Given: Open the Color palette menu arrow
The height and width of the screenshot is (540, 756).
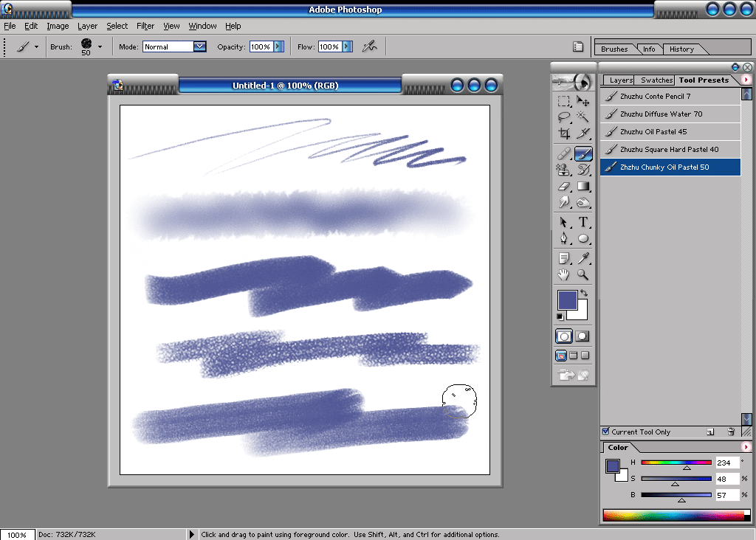Looking at the screenshot, I should tap(746, 447).
